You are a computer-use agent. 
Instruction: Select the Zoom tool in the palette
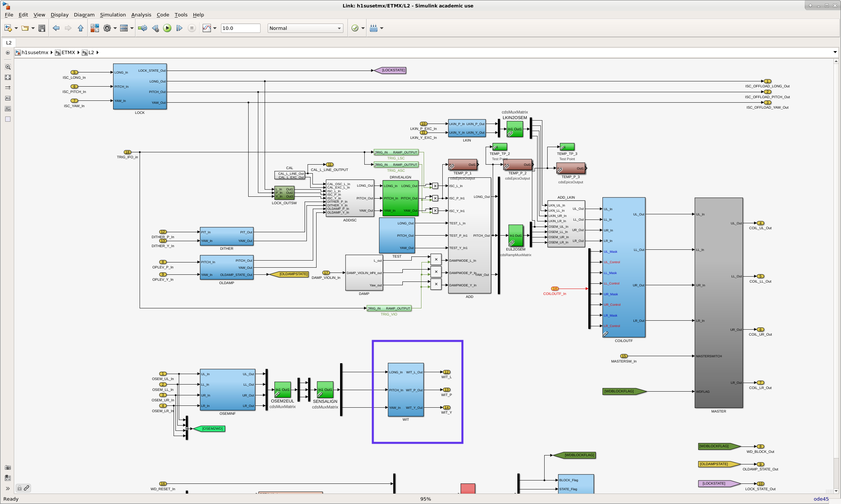tap(8, 67)
